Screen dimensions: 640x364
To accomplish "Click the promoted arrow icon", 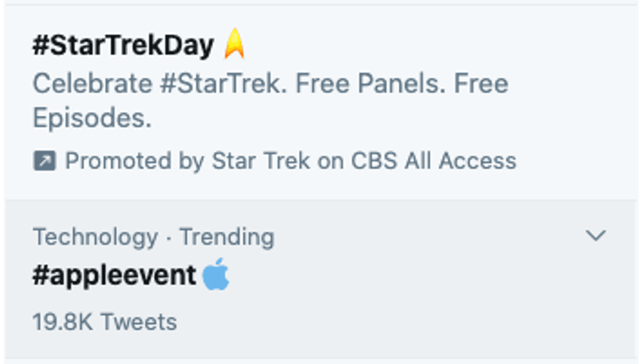I will 44,160.
